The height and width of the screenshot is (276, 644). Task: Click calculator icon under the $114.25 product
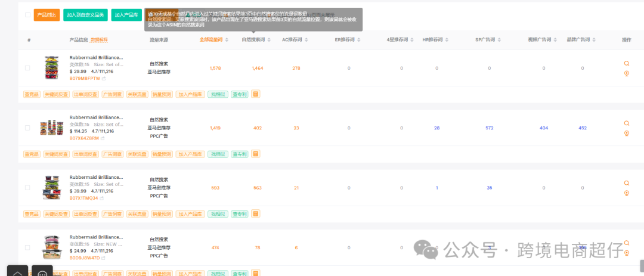pos(255,154)
